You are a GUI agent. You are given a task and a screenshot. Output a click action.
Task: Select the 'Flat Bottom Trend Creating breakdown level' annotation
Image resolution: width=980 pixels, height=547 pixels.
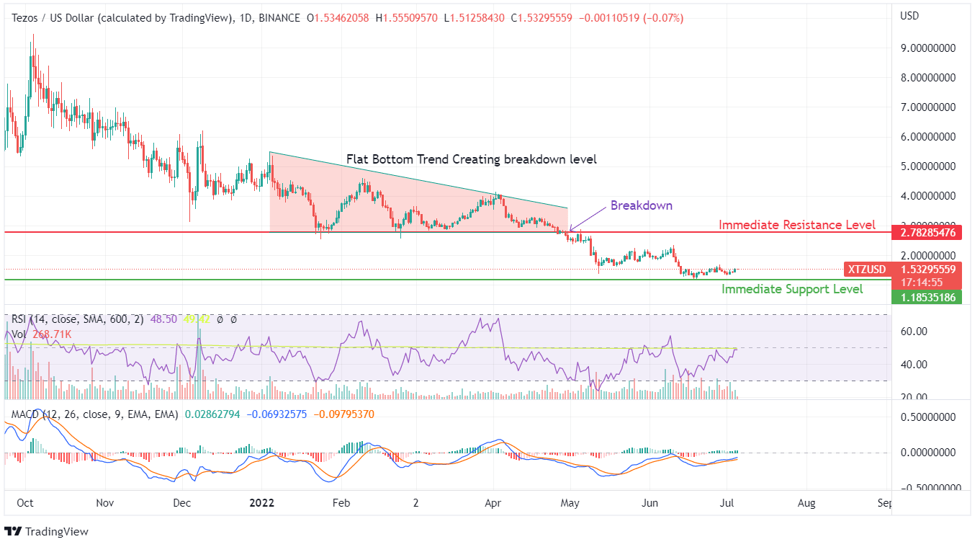tap(471, 159)
